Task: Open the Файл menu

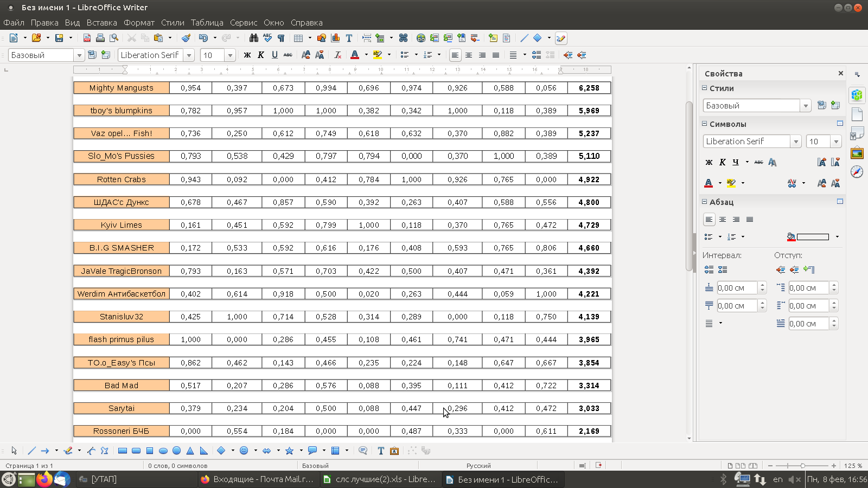Action: click(x=14, y=23)
